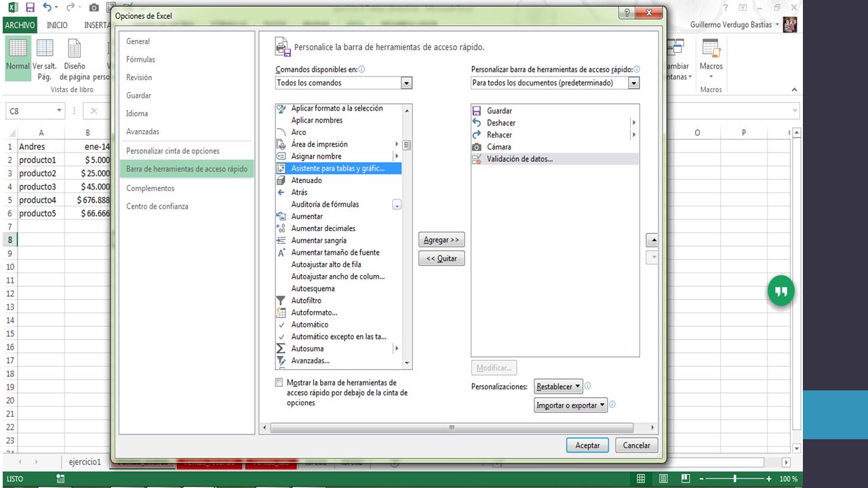Viewport: 868px width, 488px height.
Task: Select Cámara in quick access list
Action: pos(555,146)
